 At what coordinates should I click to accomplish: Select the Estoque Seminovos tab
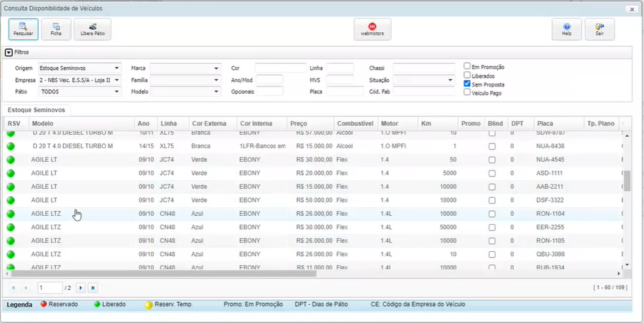pos(36,110)
